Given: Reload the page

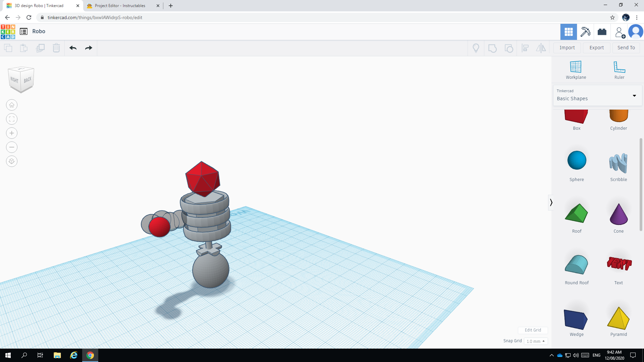Looking at the screenshot, I should (x=29, y=17).
